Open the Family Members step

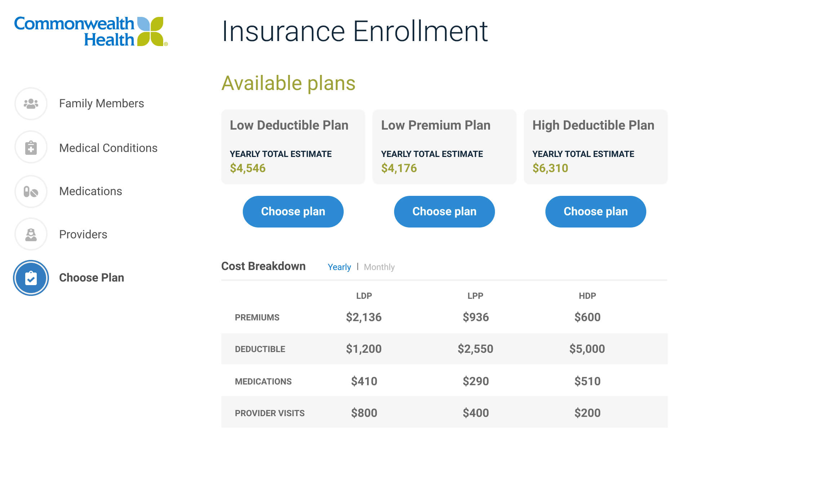pyautogui.click(x=101, y=104)
